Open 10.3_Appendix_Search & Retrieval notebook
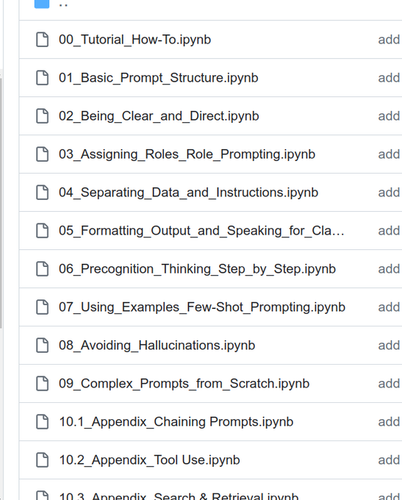This screenshot has width=402, height=500. pyautogui.click(x=179, y=496)
